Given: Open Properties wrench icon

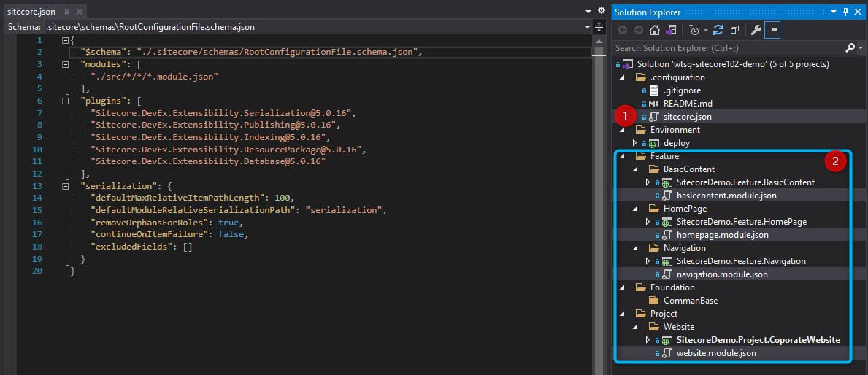Looking at the screenshot, I should click(756, 31).
